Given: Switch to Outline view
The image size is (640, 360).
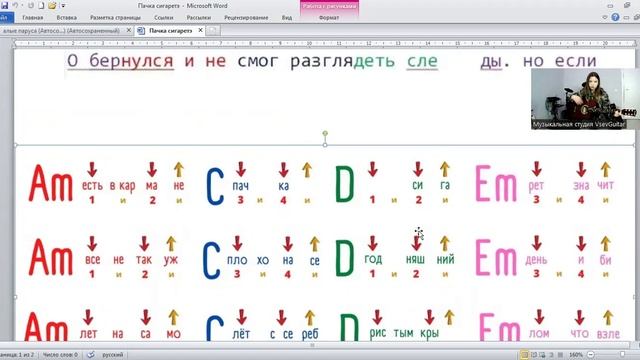Looking at the screenshot, I should [x=551, y=355].
